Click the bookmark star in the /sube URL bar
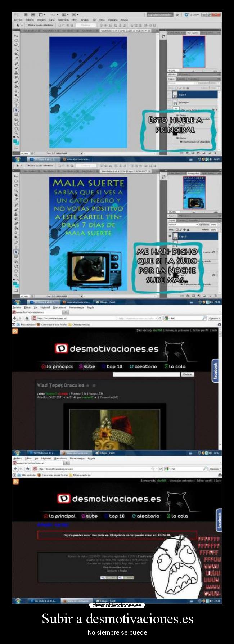 (153, 469)
